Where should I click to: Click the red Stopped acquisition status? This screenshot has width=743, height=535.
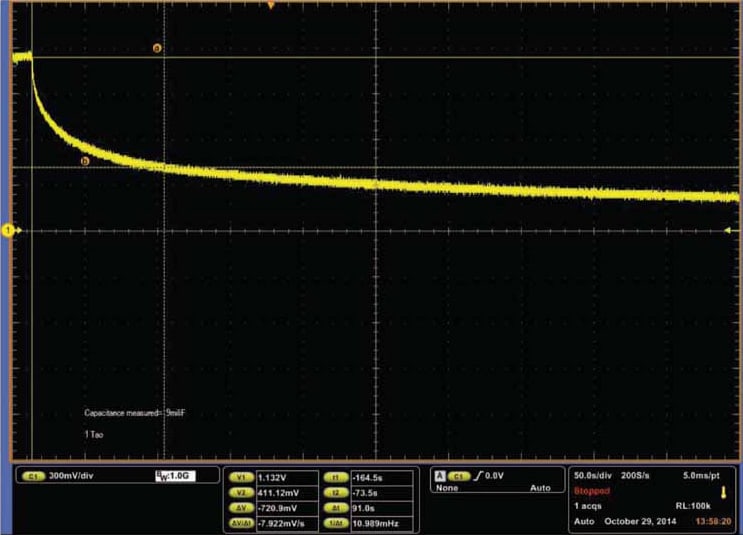click(x=592, y=491)
